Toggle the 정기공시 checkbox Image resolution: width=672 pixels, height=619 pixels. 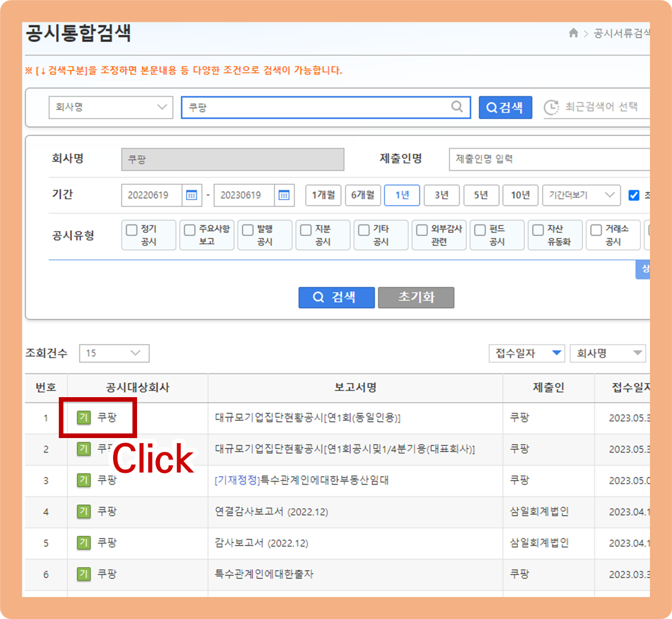pyautogui.click(x=131, y=230)
